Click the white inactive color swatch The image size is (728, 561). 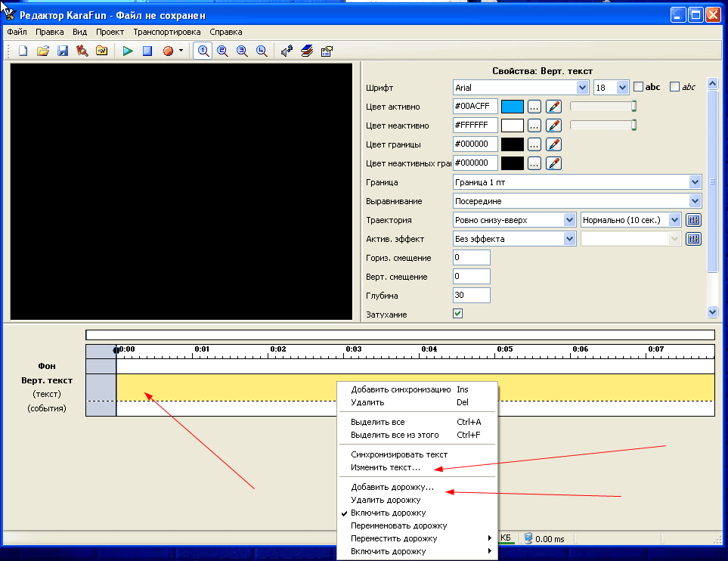513,126
